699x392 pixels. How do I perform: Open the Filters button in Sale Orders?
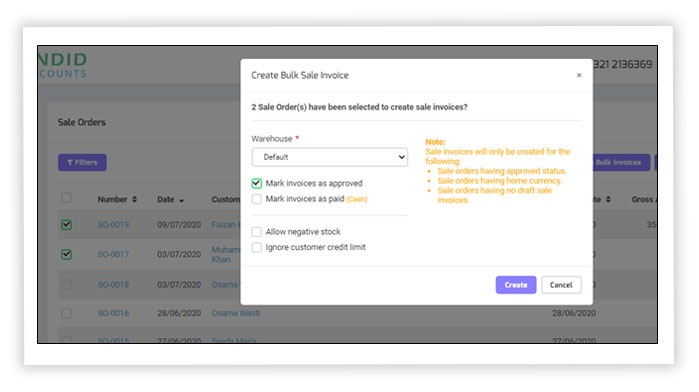[82, 163]
